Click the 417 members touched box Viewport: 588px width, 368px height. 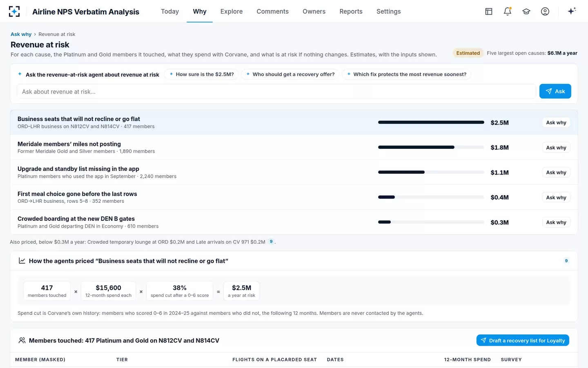coord(47,291)
